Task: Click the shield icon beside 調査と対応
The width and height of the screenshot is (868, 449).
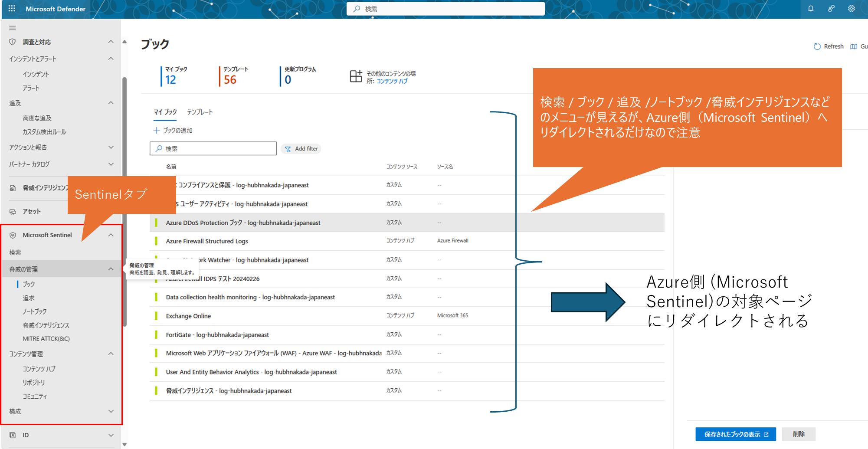Action: 13,42
